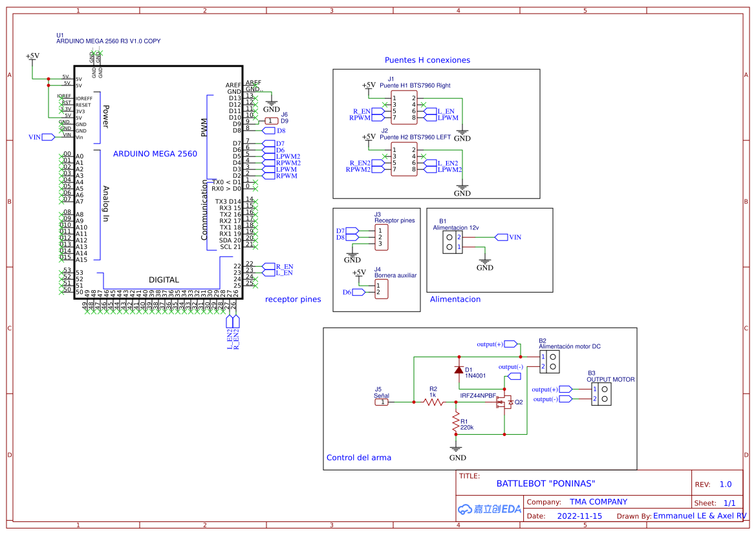Click the J3 Receptor pines connector
The image size is (756, 535).
point(381,237)
